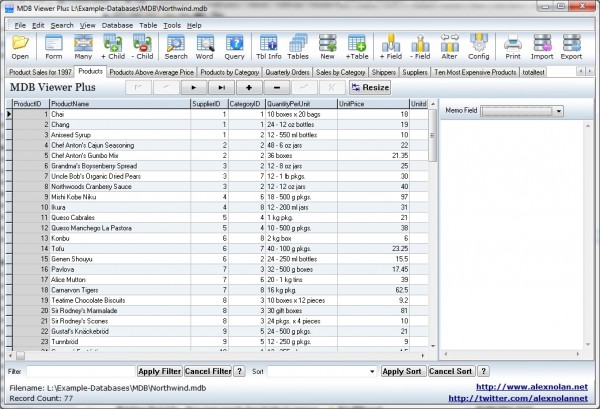The height and width of the screenshot is (409, 600).
Task: Click the Alter field icon
Action: (x=450, y=47)
